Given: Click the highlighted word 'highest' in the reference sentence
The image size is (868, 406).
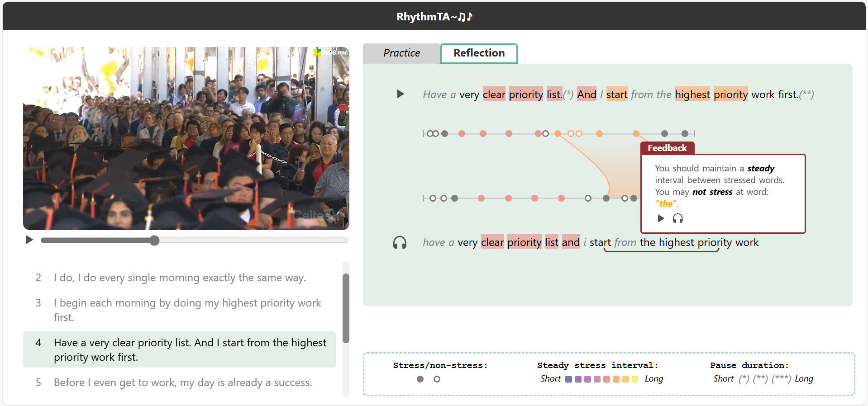Looking at the screenshot, I should point(692,94).
